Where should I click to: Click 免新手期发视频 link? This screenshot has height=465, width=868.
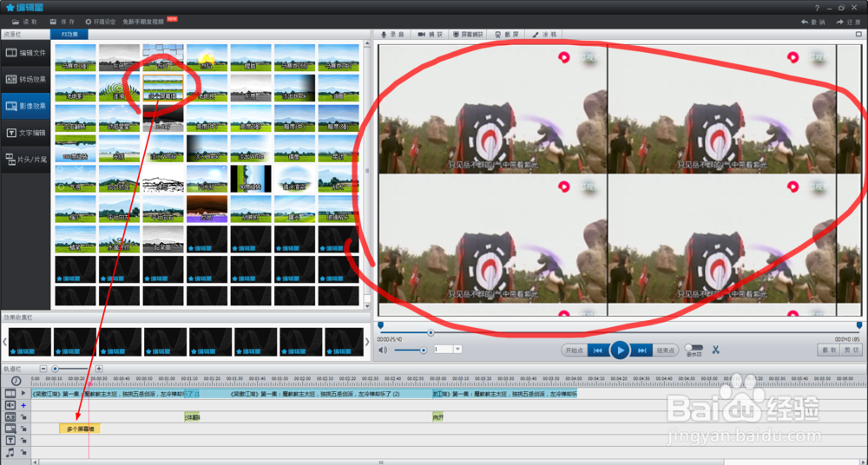(x=143, y=22)
